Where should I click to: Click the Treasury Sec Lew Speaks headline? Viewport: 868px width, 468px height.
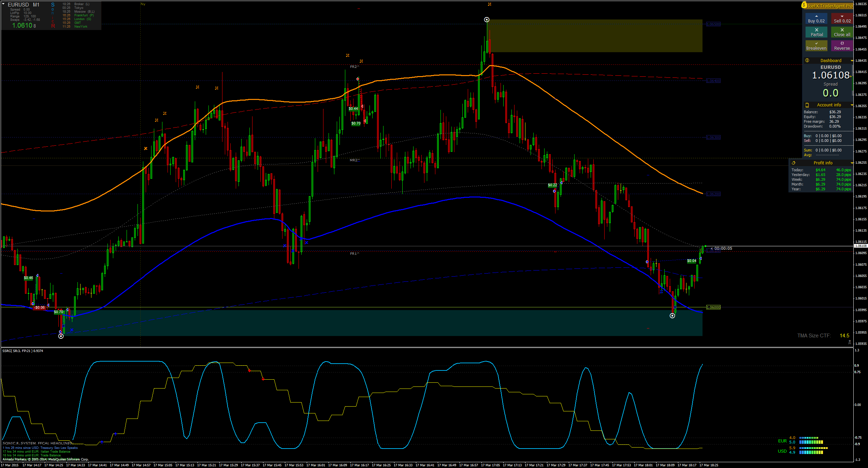(40, 448)
